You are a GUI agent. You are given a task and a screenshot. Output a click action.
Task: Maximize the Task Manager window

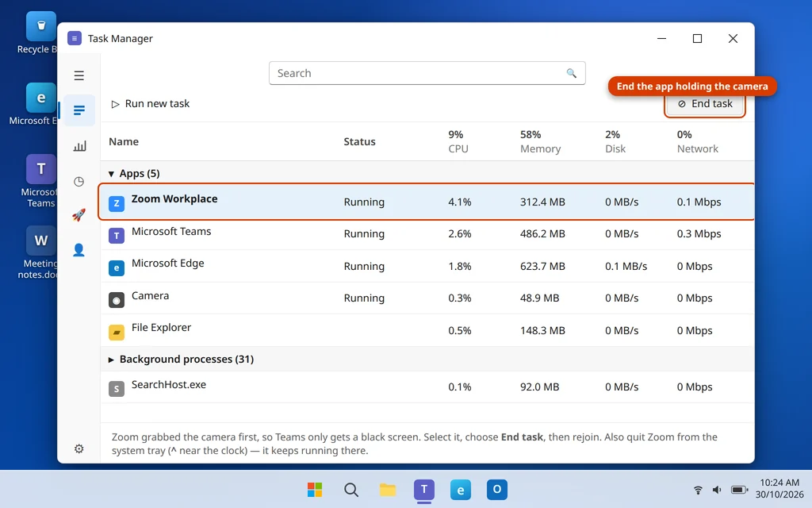point(698,38)
